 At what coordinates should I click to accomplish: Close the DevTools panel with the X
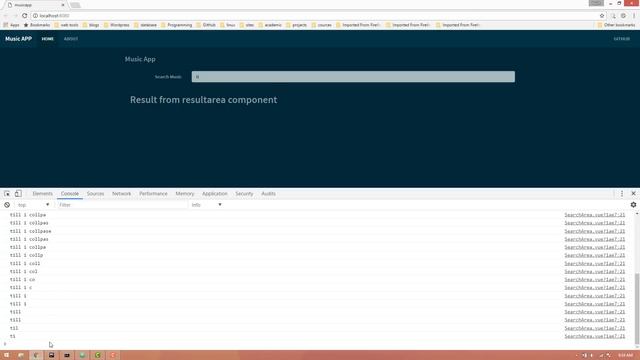[x=633, y=193]
